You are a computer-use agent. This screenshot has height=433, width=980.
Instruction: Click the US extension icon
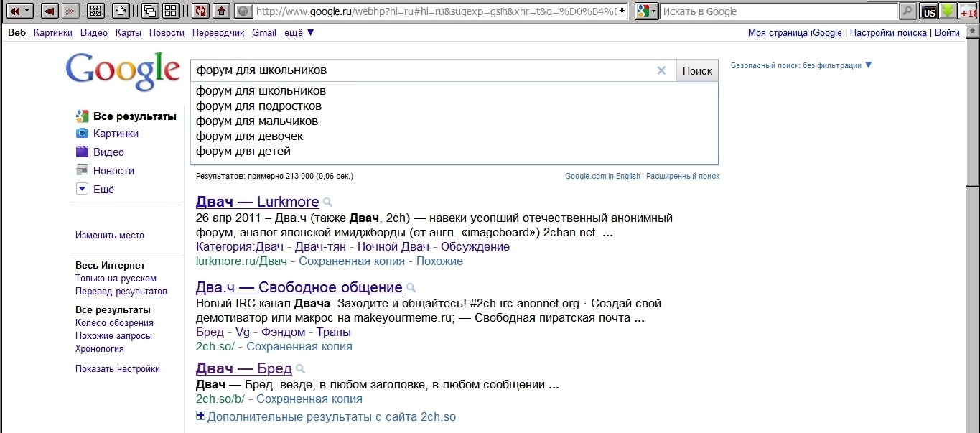pos(930,11)
